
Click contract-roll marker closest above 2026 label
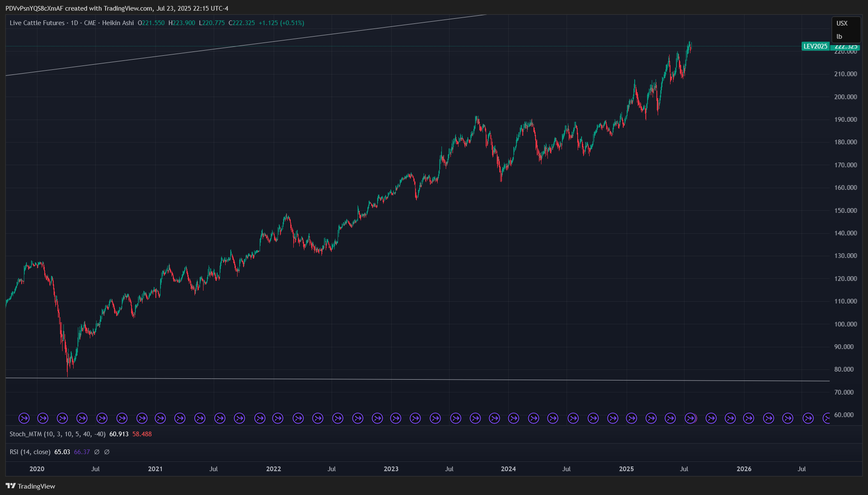click(748, 418)
